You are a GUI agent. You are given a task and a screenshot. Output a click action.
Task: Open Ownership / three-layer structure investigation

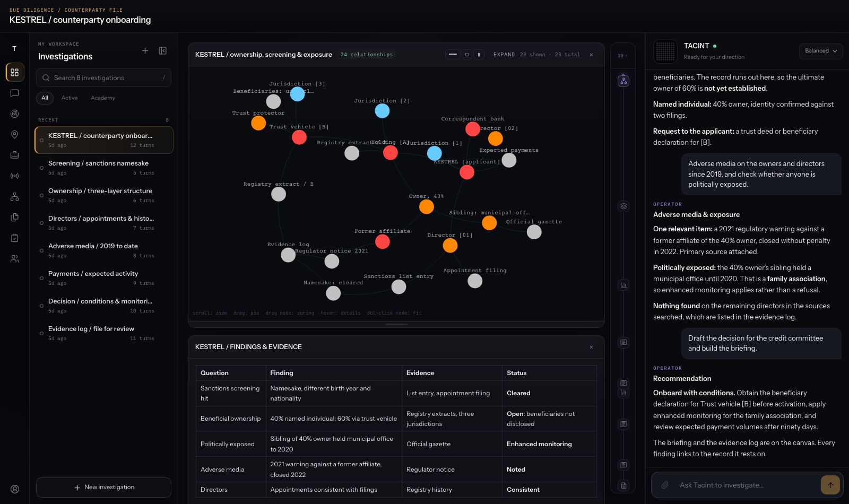point(104,195)
